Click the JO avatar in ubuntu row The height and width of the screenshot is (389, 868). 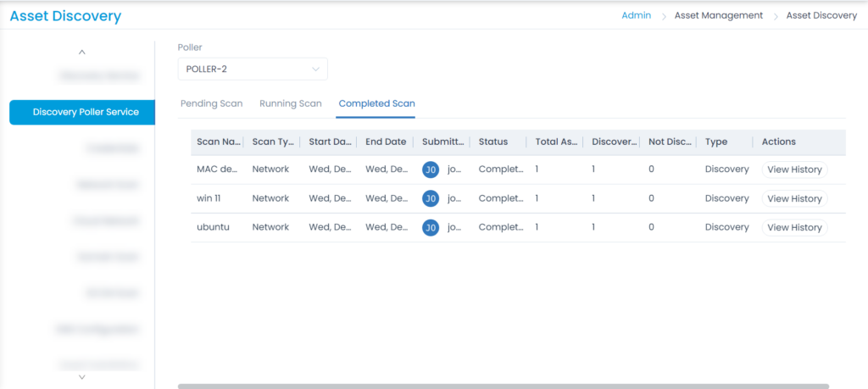click(431, 227)
